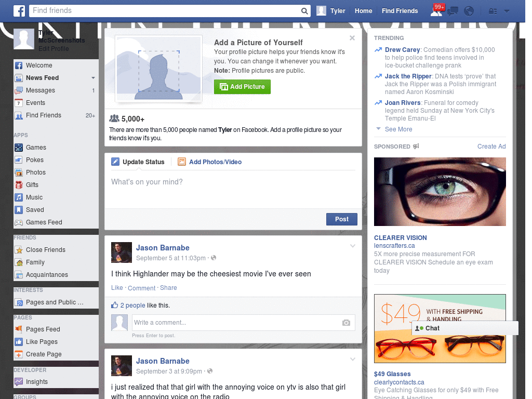The width and height of the screenshot is (532, 399).
Task: Open options arrow on Jason Barnabe's Highlander post
Action: pyautogui.click(x=353, y=245)
